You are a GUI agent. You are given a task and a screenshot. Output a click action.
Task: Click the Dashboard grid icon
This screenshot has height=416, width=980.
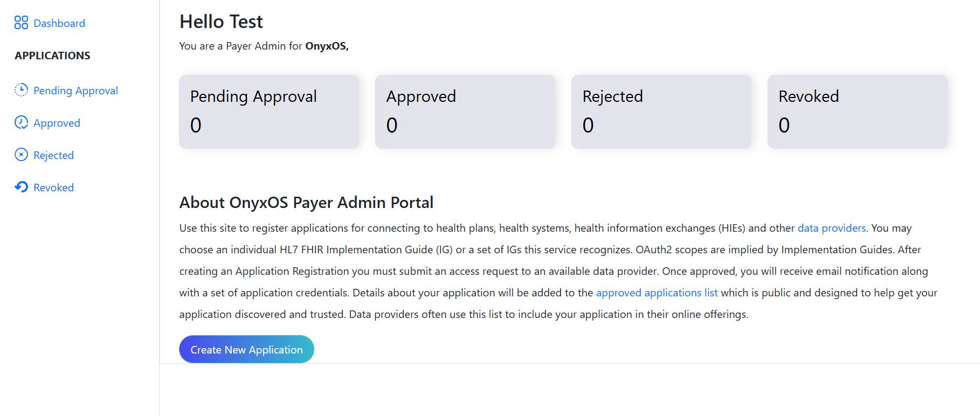point(21,23)
